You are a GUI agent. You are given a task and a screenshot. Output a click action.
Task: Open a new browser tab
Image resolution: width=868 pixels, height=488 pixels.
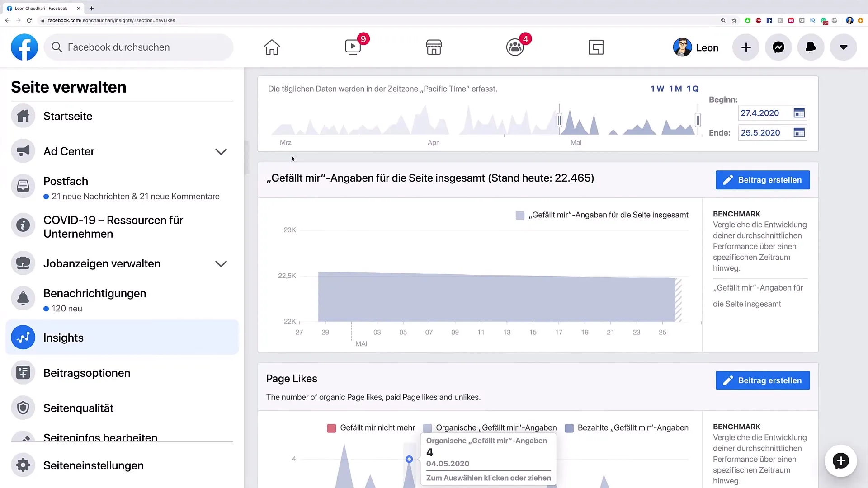[92, 8]
